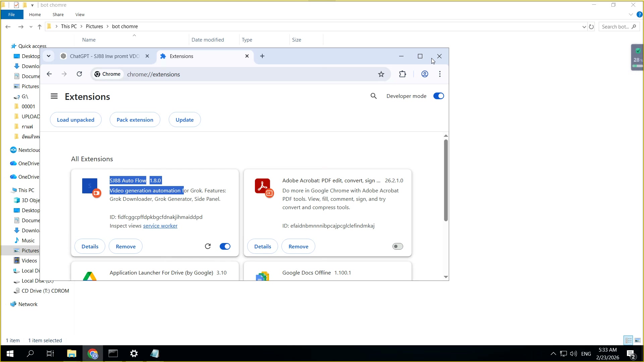Open the service worker inspect link
644x362 pixels.
click(x=160, y=226)
